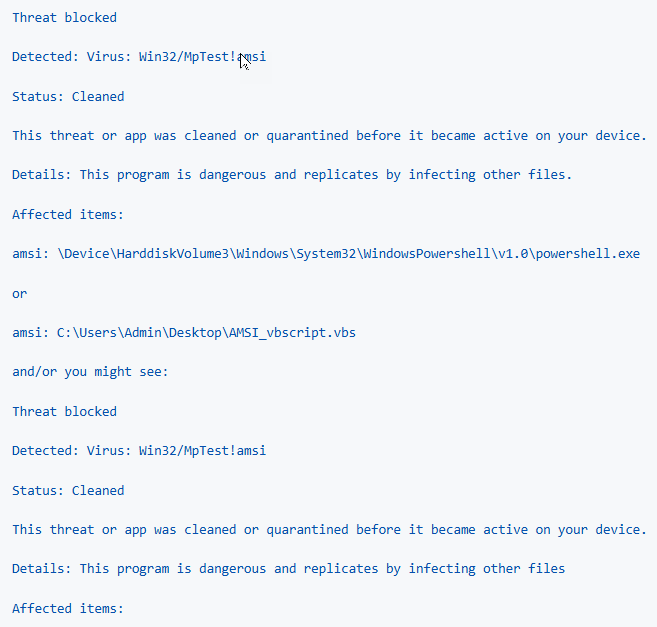Screen dimensions: 657x627
Task: Click the first "Details: This program is dangerous" line
Action: point(292,175)
